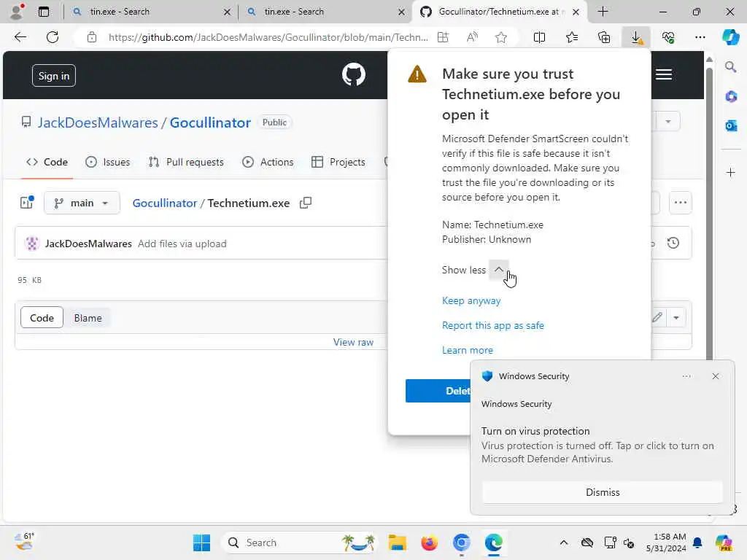Open Collections button
Viewport: 747px width, 560px height.
[604, 37]
